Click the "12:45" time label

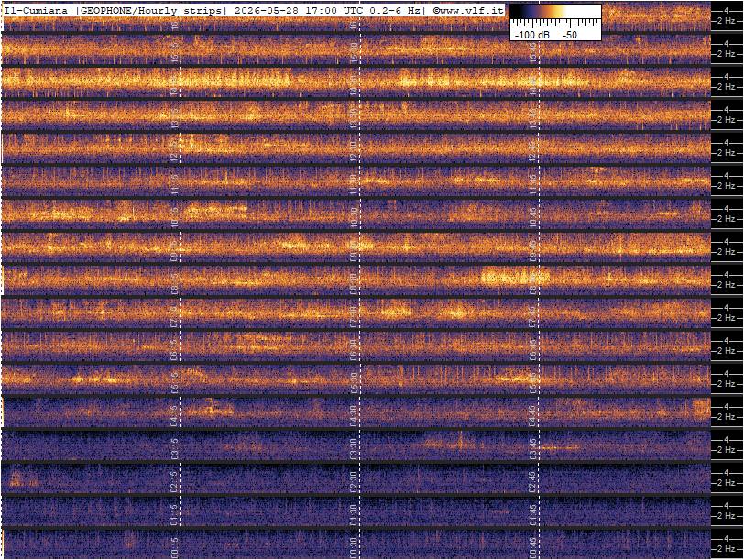(x=533, y=151)
